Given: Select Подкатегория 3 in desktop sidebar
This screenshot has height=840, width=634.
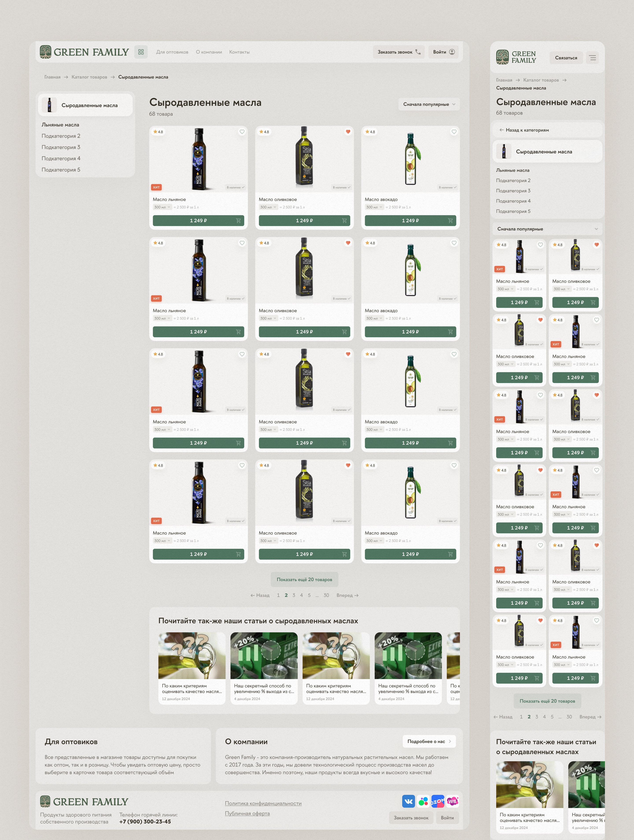Looking at the screenshot, I should [x=61, y=147].
